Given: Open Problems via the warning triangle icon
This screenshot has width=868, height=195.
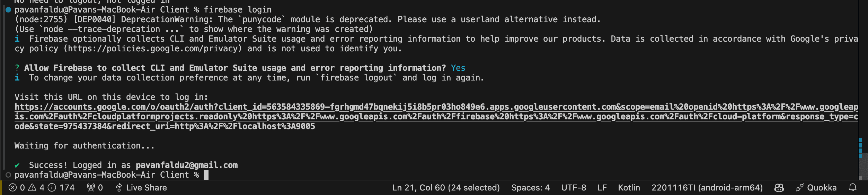Looking at the screenshot, I should [x=32, y=188].
